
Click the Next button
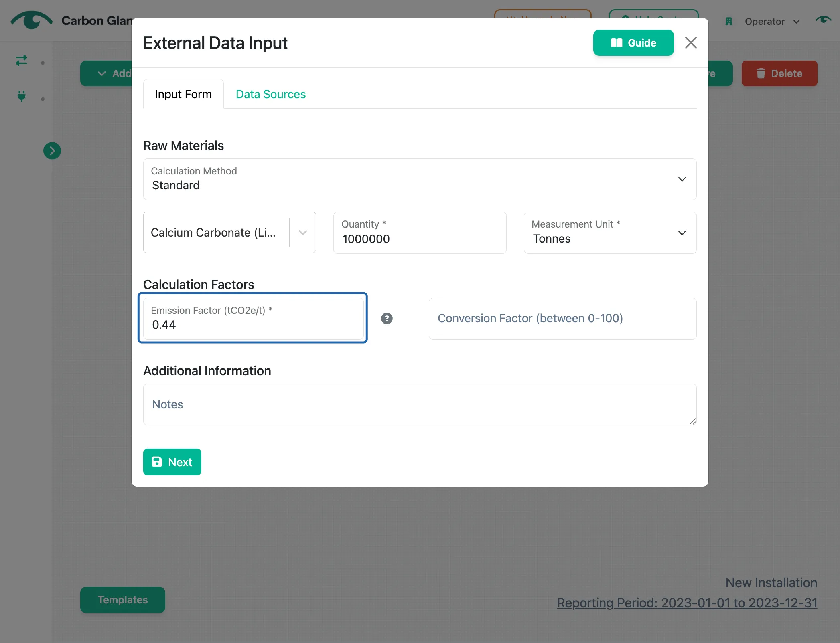(x=172, y=462)
